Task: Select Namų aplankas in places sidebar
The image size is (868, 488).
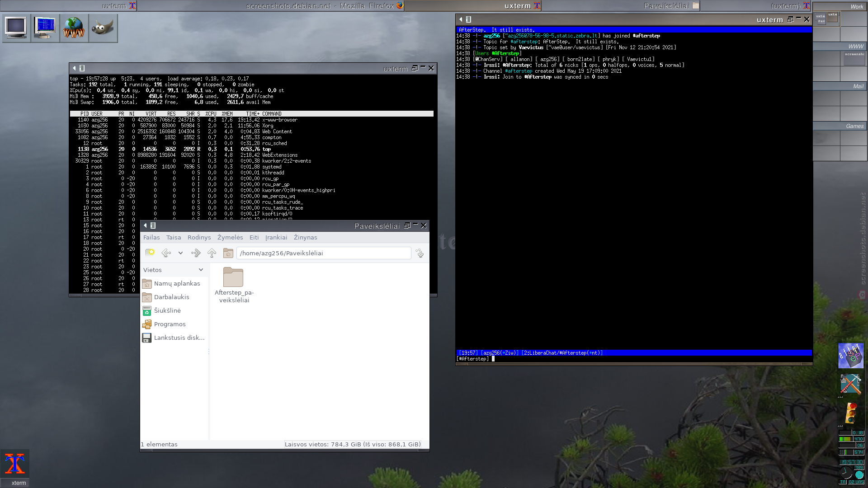Action: (x=174, y=283)
